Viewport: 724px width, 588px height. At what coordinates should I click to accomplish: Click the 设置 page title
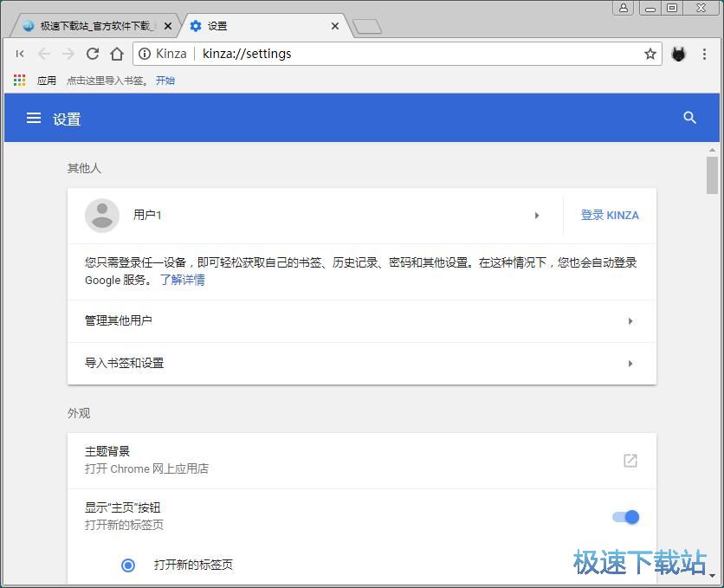click(67, 120)
